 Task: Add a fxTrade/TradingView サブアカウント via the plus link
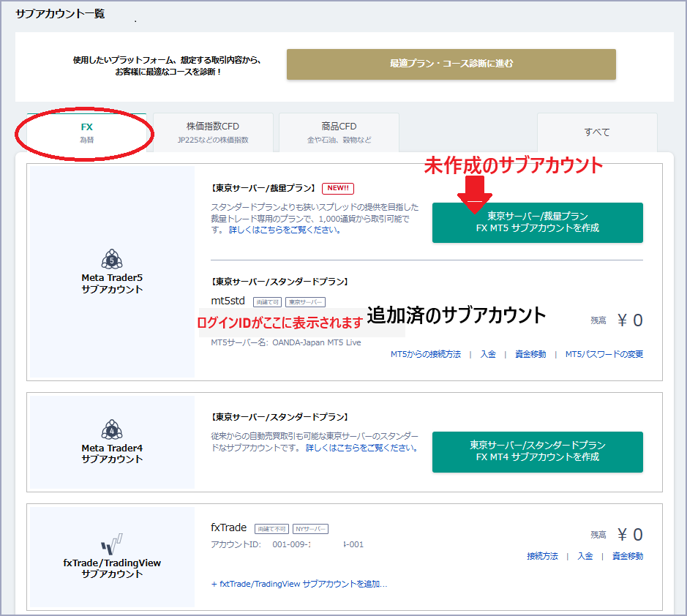click(299, 584)
